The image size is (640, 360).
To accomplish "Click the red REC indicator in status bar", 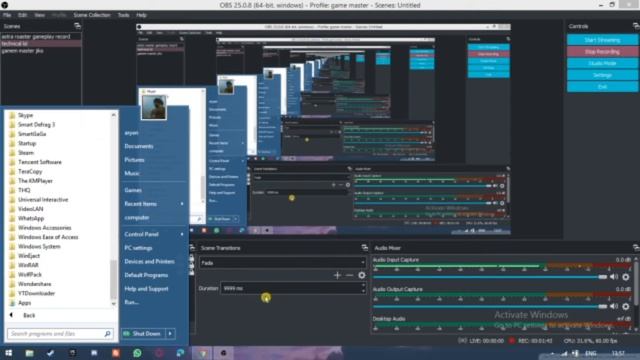I will tap(512, 340).
